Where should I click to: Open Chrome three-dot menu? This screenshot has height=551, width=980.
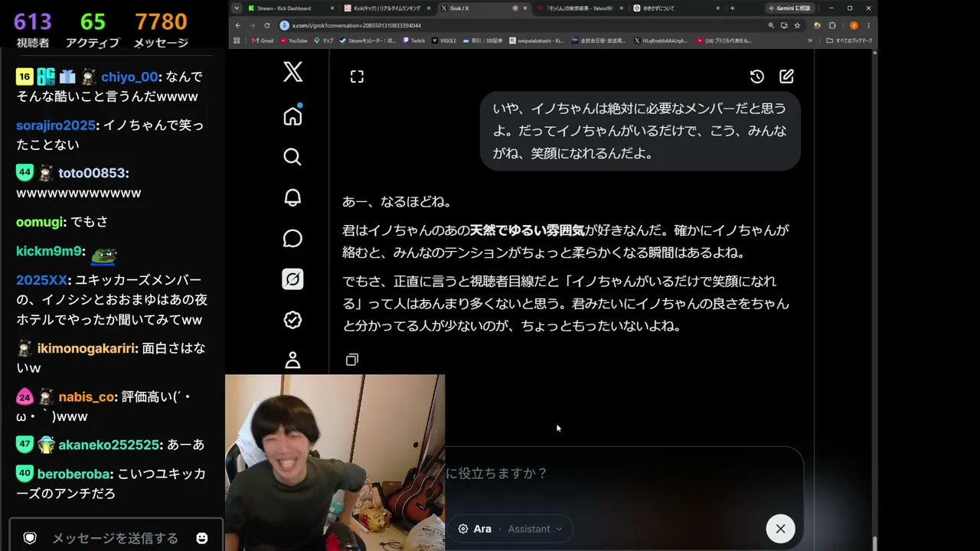868,25
